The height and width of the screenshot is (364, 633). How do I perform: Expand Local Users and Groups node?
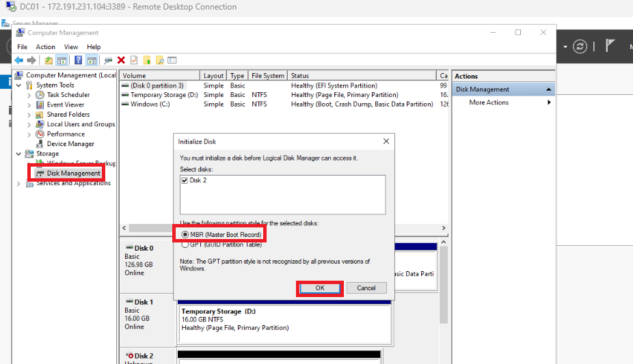point(29,124)
